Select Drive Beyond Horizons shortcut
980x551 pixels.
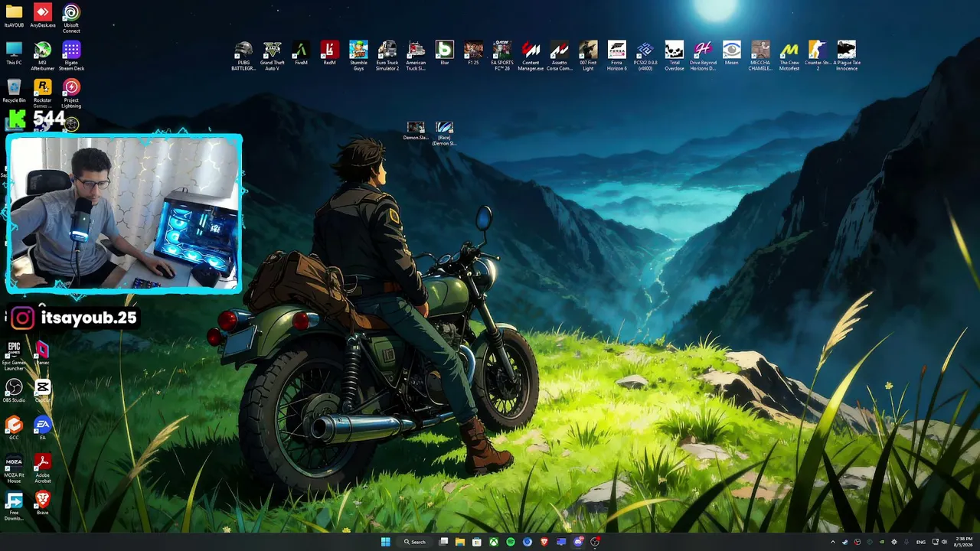[703, 56]
